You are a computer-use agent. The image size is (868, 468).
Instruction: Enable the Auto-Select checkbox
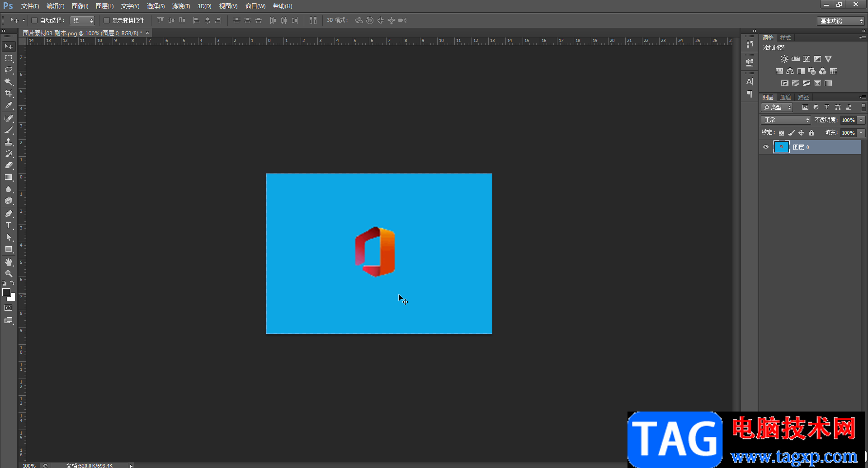tap(34, 20)
